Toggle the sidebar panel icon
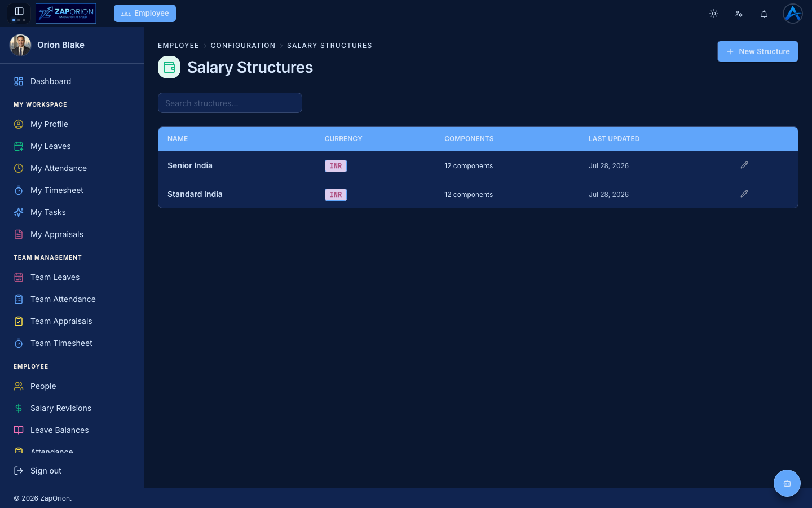Viewport: 812px width, 508px height. [x=19, y=11]
